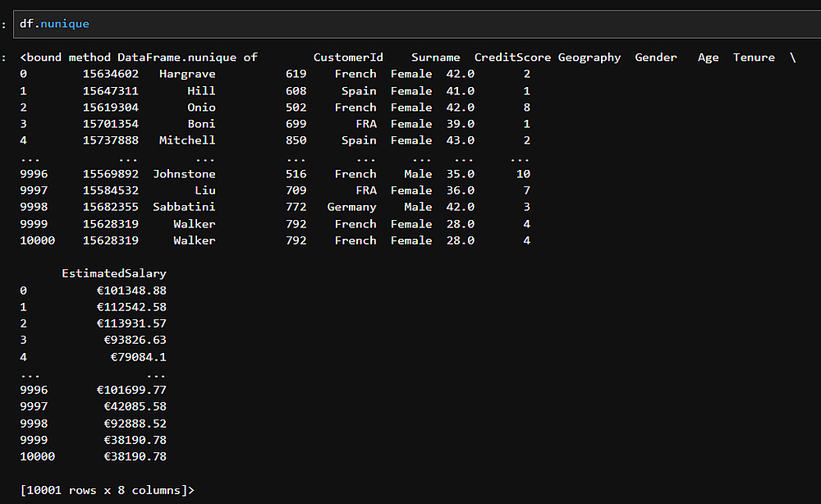Click the surname Sabbatini
821x504 pixels.
coord(184,207)
